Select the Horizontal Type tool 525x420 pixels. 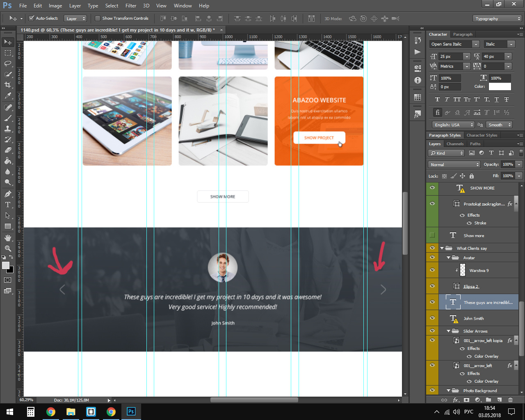tap(8, 205)
